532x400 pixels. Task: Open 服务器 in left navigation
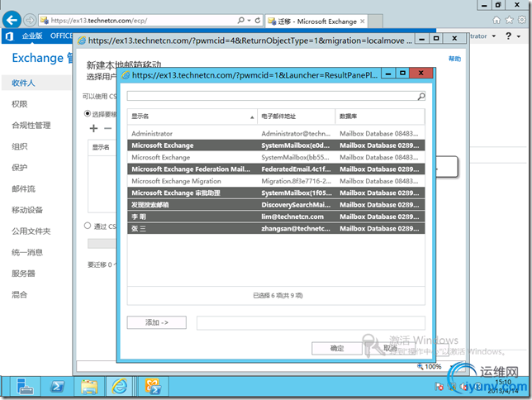click(x=23, y=274)
